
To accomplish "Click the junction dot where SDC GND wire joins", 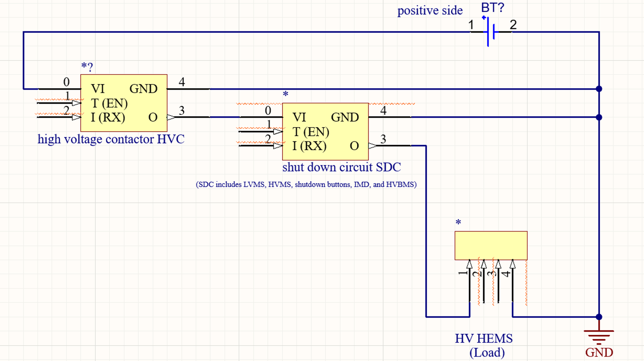I will click(x=599, y=117).
